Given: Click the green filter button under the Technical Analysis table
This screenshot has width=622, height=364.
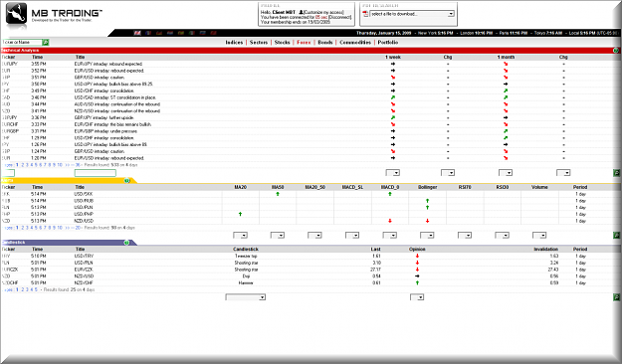Looking at the screenshot, I should coord(616,173).
